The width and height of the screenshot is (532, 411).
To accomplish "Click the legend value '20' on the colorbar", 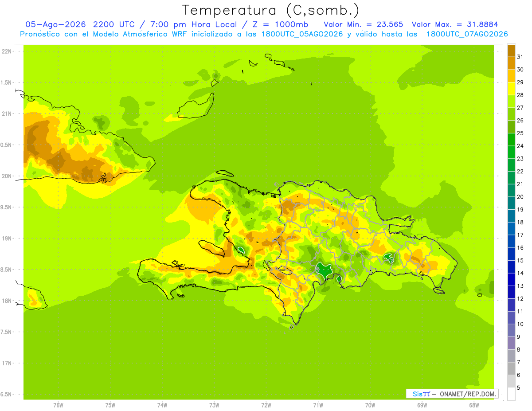I will [x=520, y=197].
